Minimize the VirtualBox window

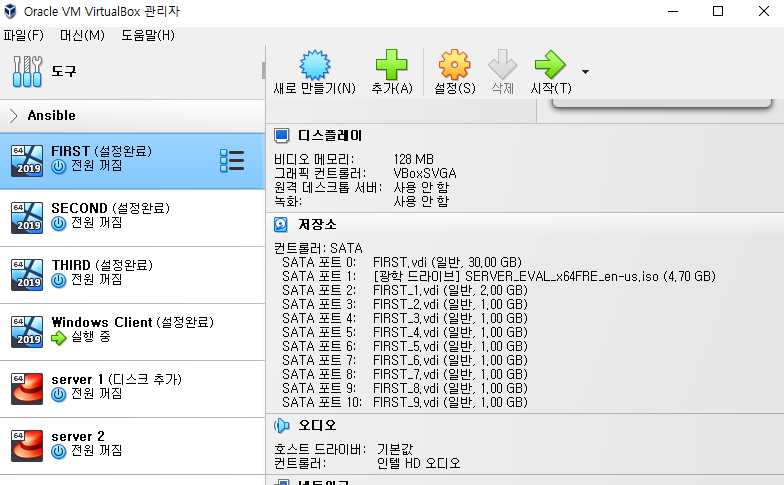pyautogui.click(x=673, y=11)
